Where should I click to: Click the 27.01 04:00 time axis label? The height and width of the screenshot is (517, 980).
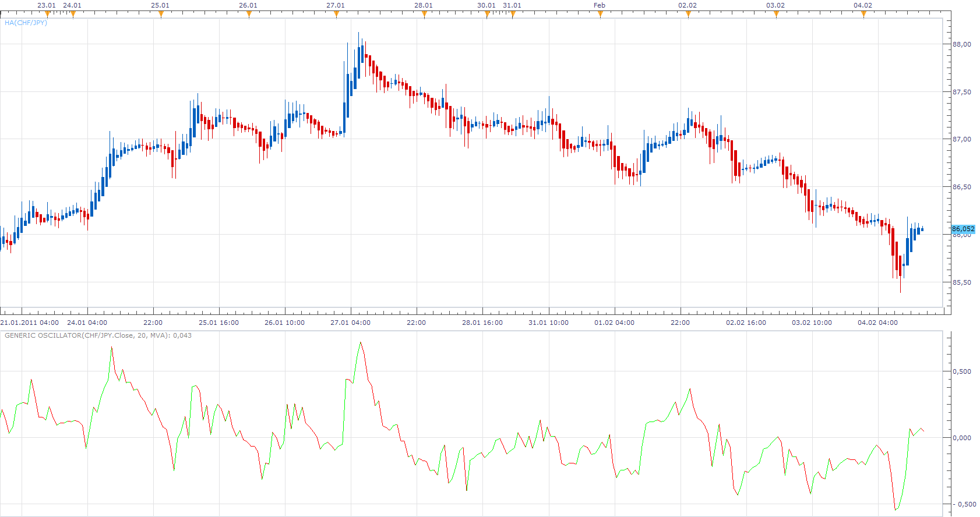(x=351, y=323)
